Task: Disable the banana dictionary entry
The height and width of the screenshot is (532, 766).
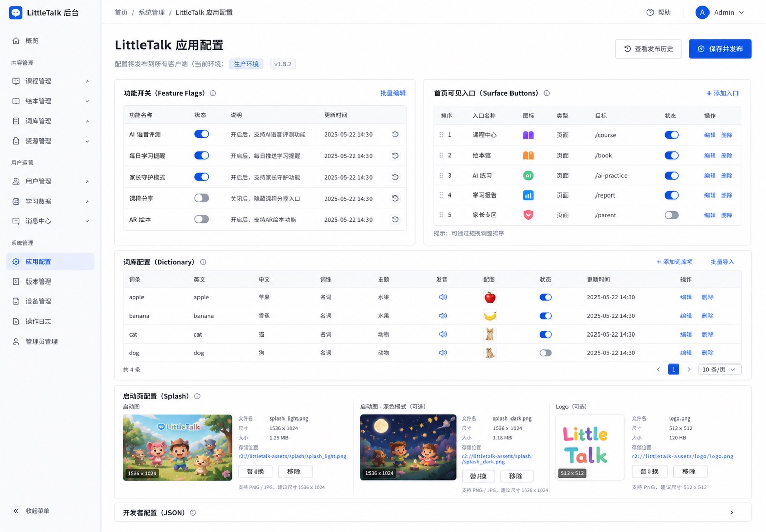Action: 545,316
